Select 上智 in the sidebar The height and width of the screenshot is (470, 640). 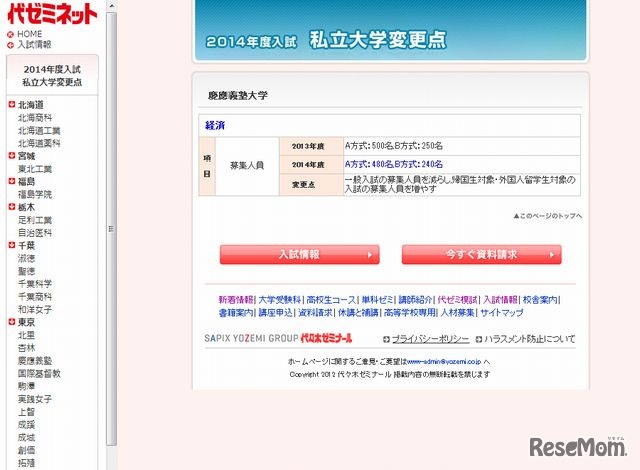coord(26,412)
